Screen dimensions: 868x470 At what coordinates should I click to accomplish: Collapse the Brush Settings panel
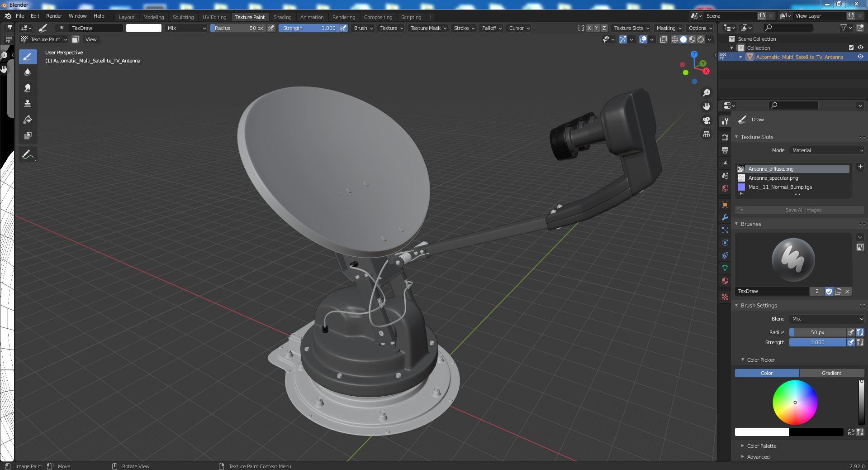pyautogui.click(x=759, y=306)
